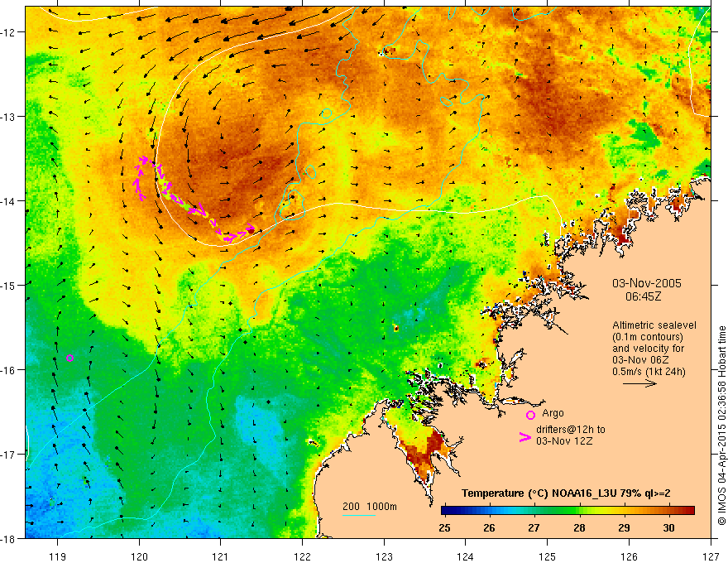Click the cyan depth contour legend line
Screen dimensions: 728x563
click(x=359, y=515)
